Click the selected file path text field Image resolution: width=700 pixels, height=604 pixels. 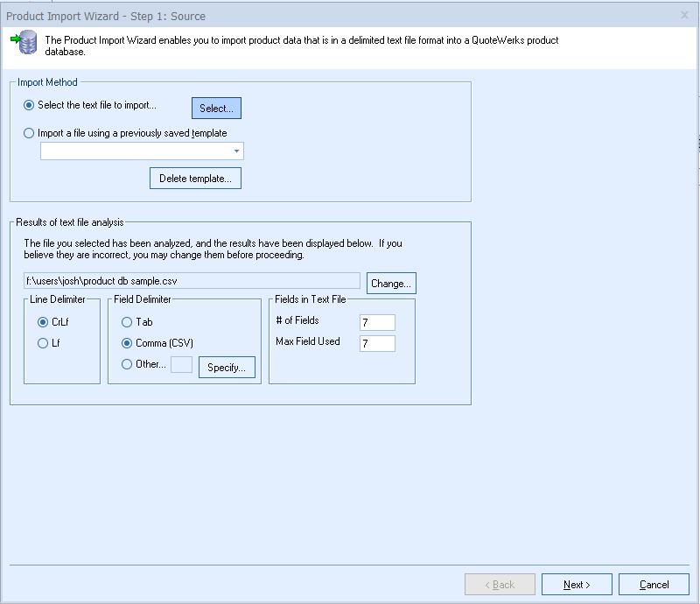tap(192, 281)
